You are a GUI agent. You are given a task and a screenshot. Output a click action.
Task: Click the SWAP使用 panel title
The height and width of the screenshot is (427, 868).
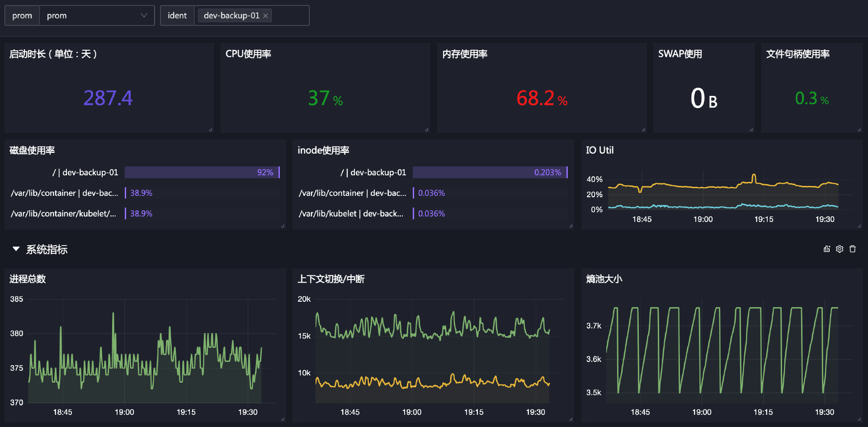pos(680,54)
